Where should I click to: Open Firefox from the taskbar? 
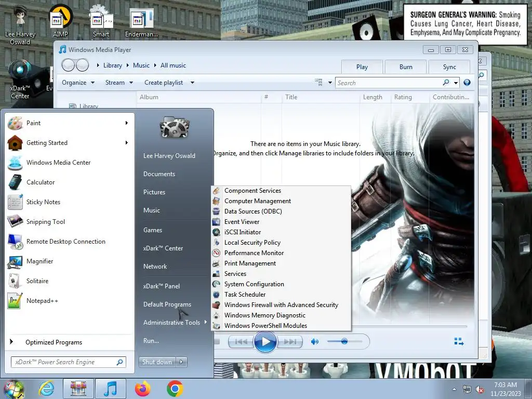(142, 389)
